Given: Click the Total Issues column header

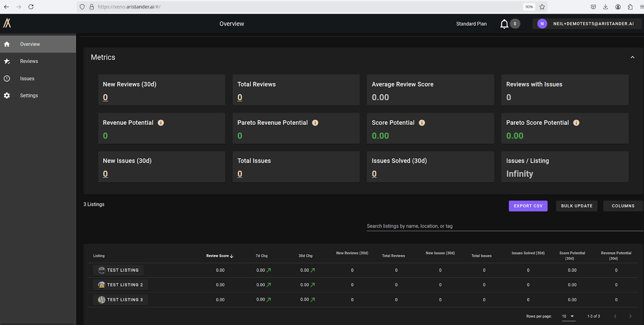Looking at the screenshot, I should coord(481,256).
